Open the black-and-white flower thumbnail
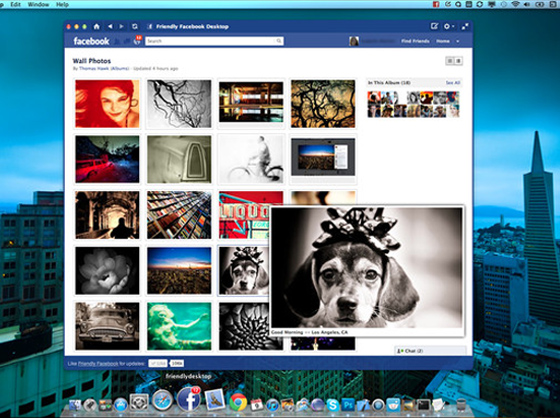 point(108,270)
